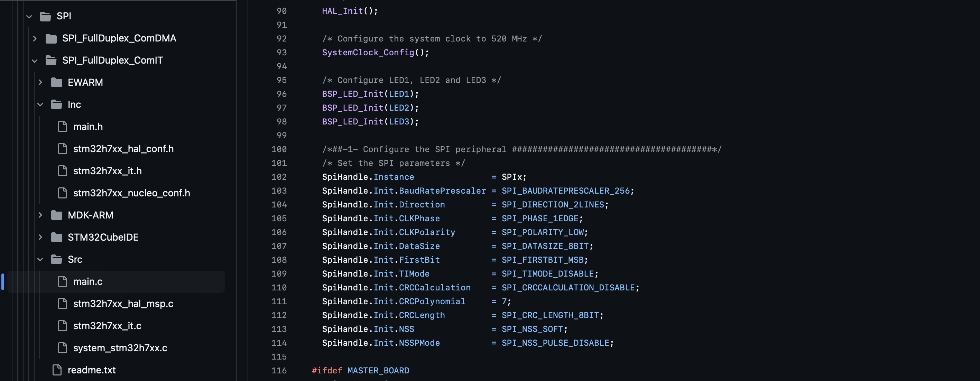Expand the STM32CubeIDE folder chevron
This screenshot has height=381, width=980.
[40, 237]
